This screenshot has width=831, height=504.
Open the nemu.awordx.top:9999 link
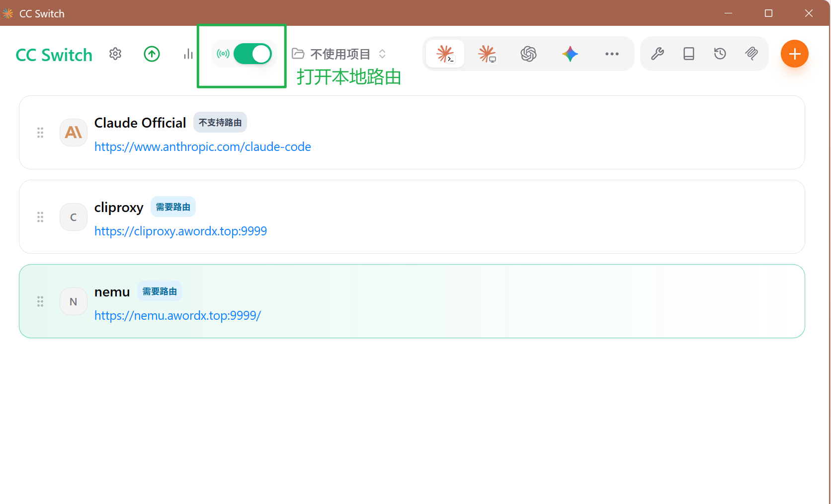(177, 316)
